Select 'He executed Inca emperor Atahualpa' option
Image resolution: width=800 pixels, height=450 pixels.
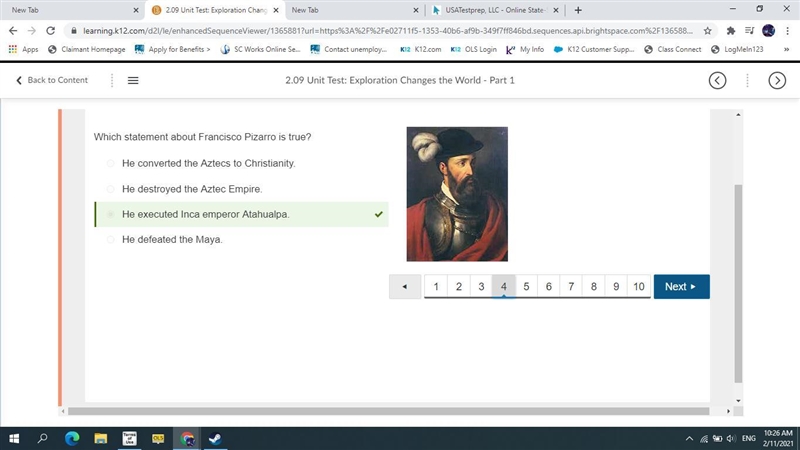[x=110, y=214]
